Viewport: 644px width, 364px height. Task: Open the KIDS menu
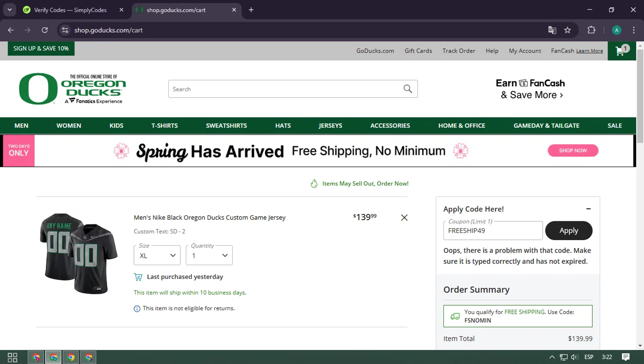click(116, 125)
